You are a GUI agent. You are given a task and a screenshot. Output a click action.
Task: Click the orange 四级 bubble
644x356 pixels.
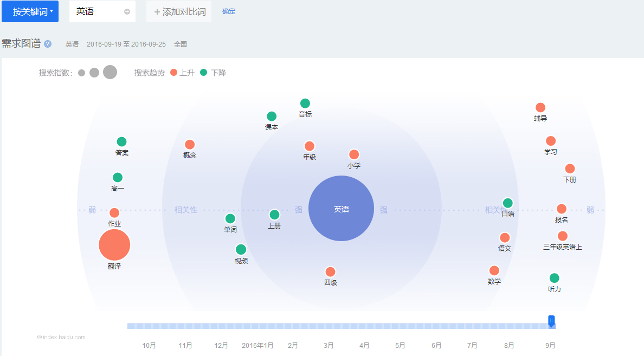[x=330, y=272]
